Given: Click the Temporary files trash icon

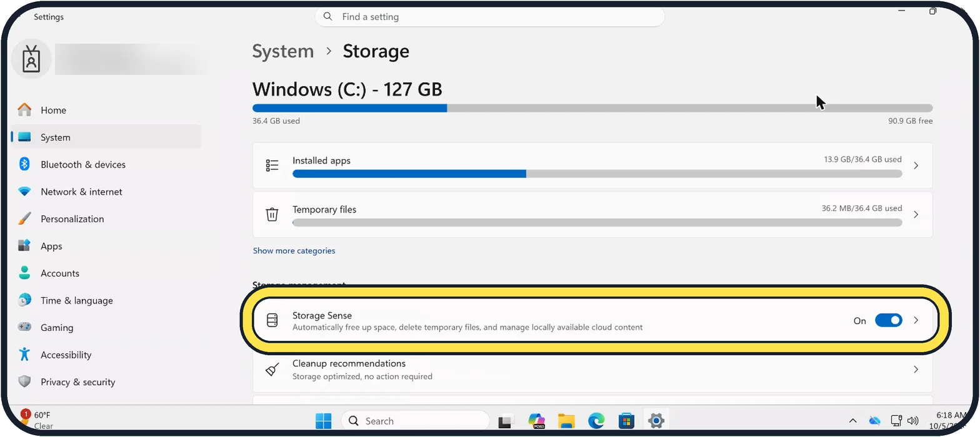Looking at the screenshot, I should point(272,214).
